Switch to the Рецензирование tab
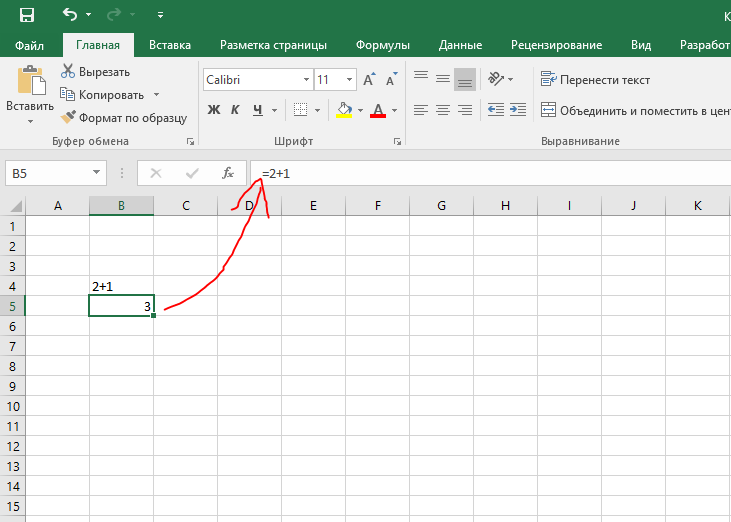The image size is (731, 522). click(x=557, y=45)
